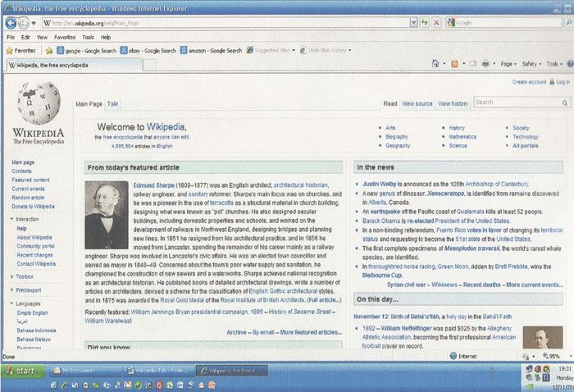Screen dimensions: 574x392
Task: Open the Edit menu
Action: (x=25, y=38)
